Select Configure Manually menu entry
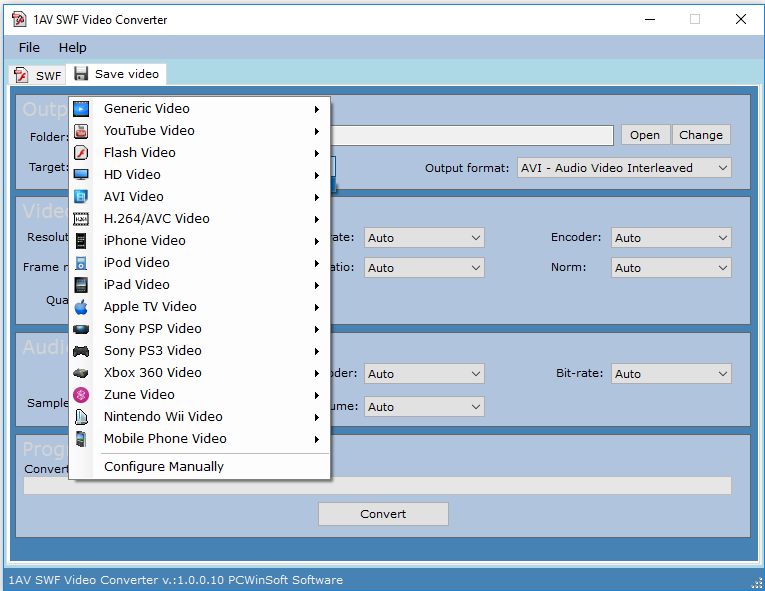Image resolution: width=765 pixels, height=591 pixels. click(x=200, y=467)
